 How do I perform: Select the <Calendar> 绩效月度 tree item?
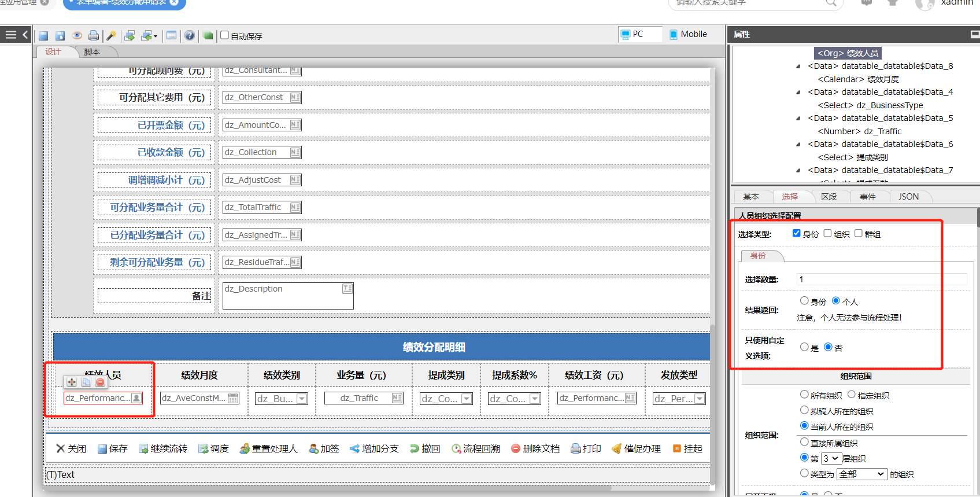coord(858,79)
